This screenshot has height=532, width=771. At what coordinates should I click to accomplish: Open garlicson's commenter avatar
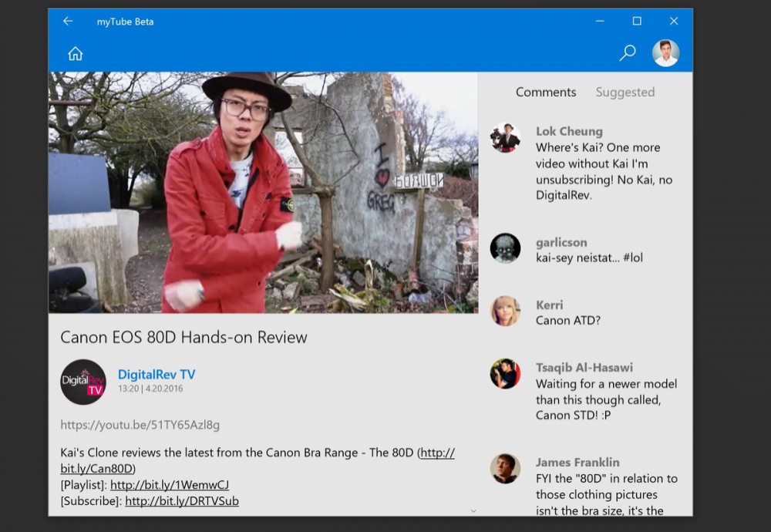tap(506, 248)
